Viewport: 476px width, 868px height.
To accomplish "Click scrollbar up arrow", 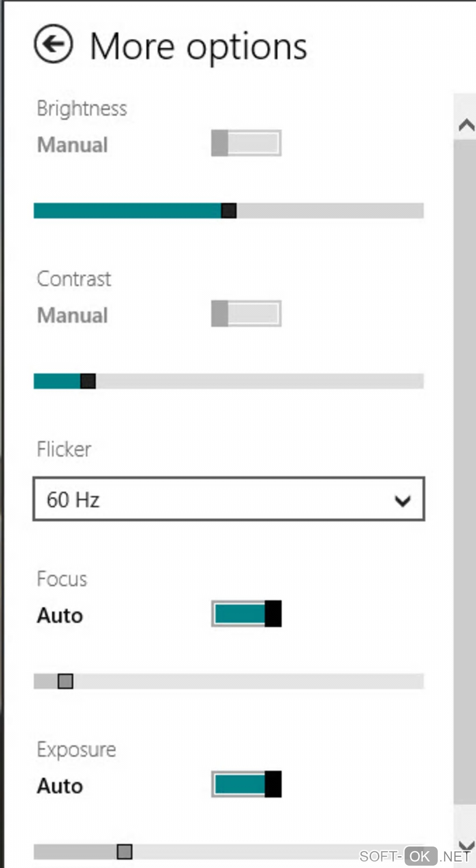I will [466, 125].
